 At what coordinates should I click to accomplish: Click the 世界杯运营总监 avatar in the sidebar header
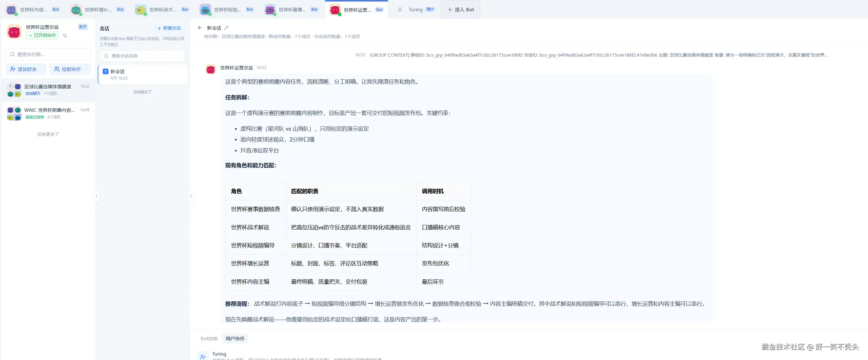(14, 31)
